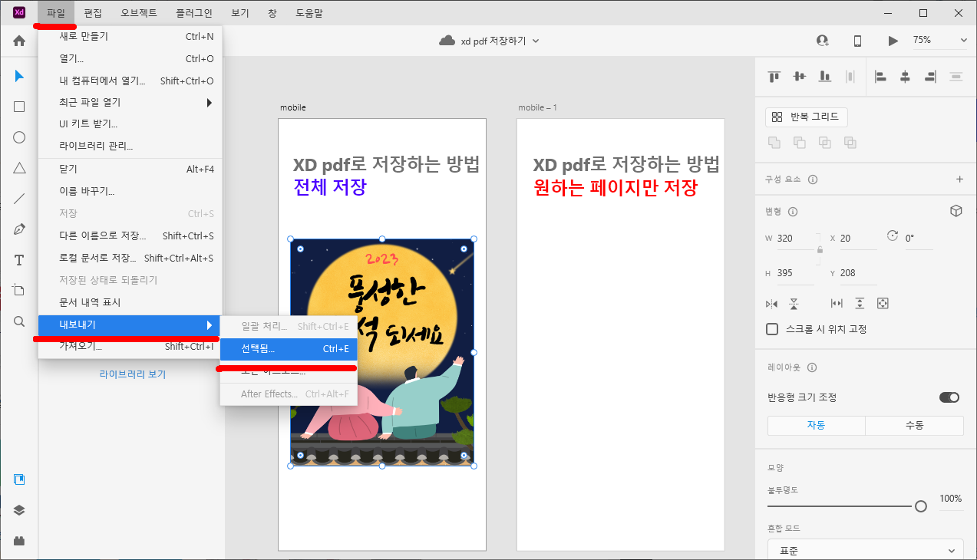Viewport: 977px width, 560px height.
Task: Enable the 스크롤 시 위치 고정 checkbox
Action: (x=771, y=329)
